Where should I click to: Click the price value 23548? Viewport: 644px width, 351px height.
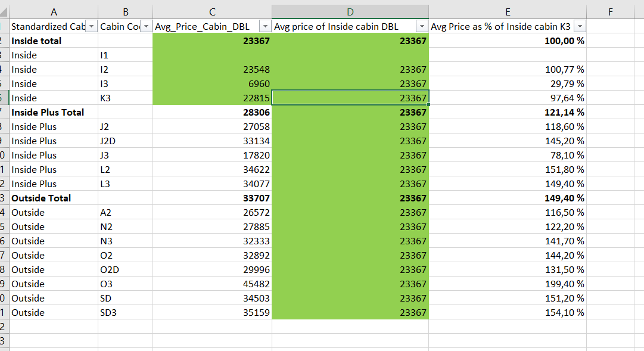pos(256,70)
